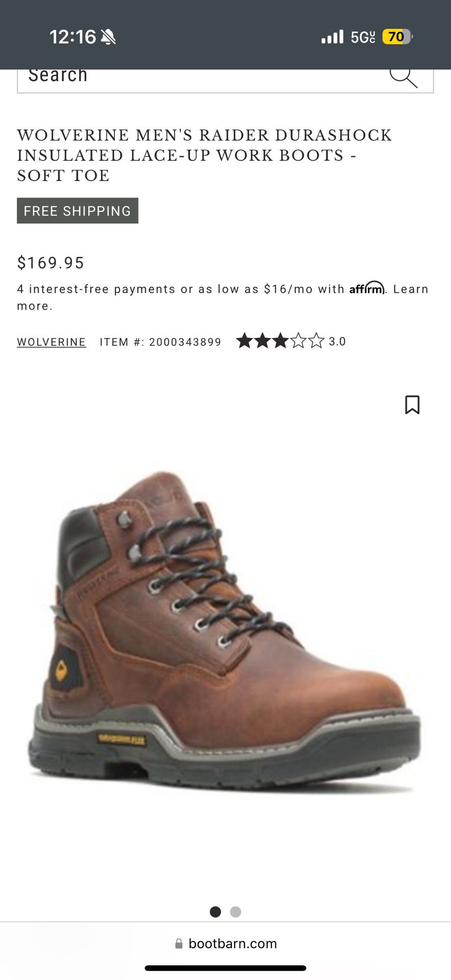451x980 pixels.
Task: Switch to the second carousel dot
Action: (235, 912)
